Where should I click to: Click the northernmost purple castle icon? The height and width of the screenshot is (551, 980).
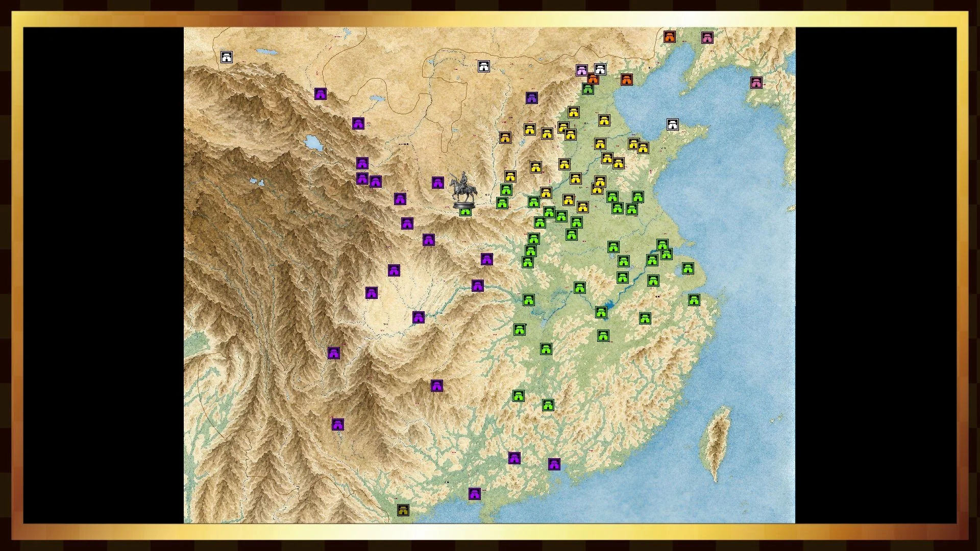320,94
